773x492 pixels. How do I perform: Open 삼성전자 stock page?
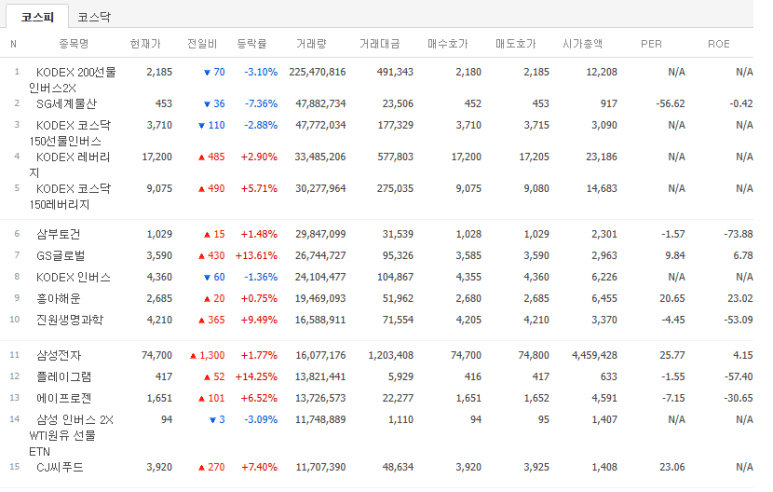pyautogui.click(x=58, y=355)
